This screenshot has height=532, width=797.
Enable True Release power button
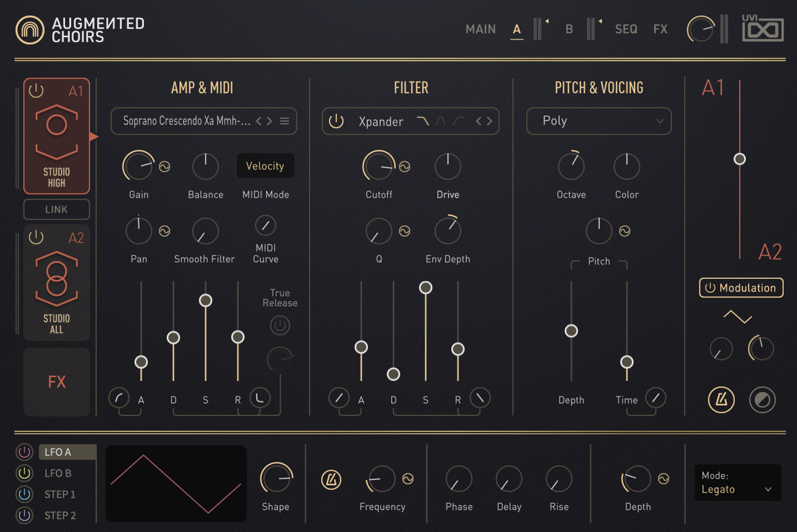click(x=280, y=325)
